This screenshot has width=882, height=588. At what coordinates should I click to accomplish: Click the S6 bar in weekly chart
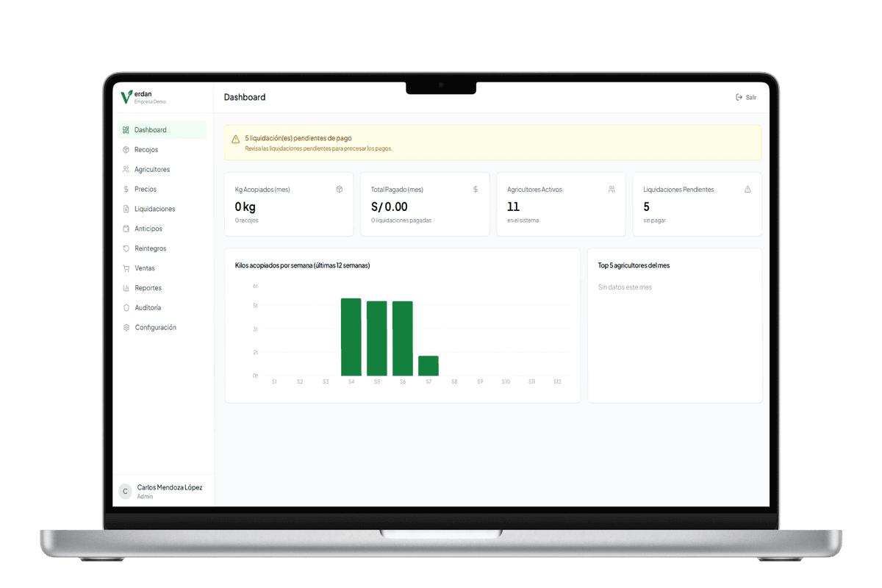(403, 339)
